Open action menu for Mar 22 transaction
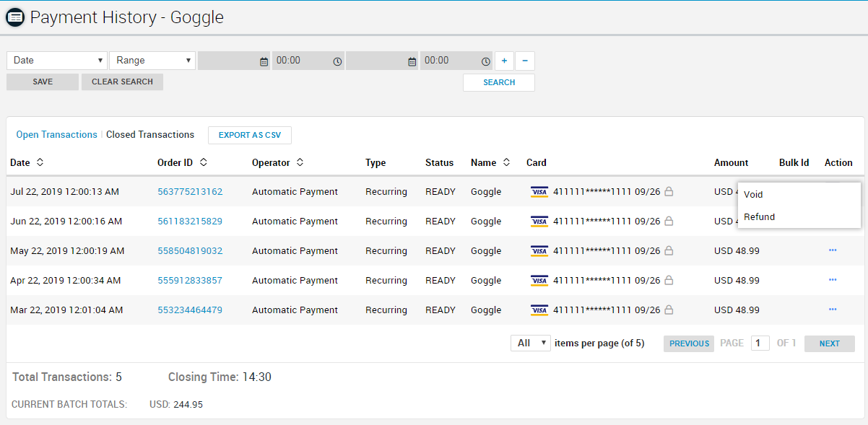The image size is (868, 425). coord(833,310)
